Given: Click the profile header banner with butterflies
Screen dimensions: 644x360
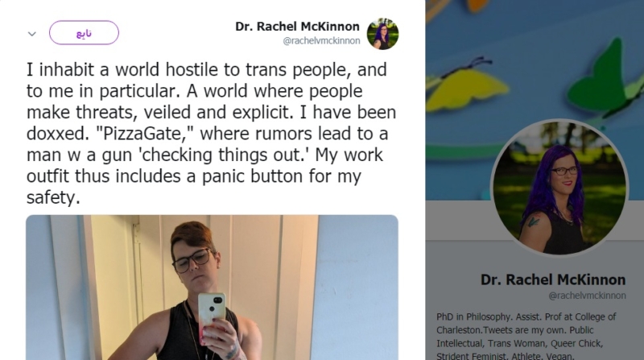Looking at the screenshot, I should point(535,100).
